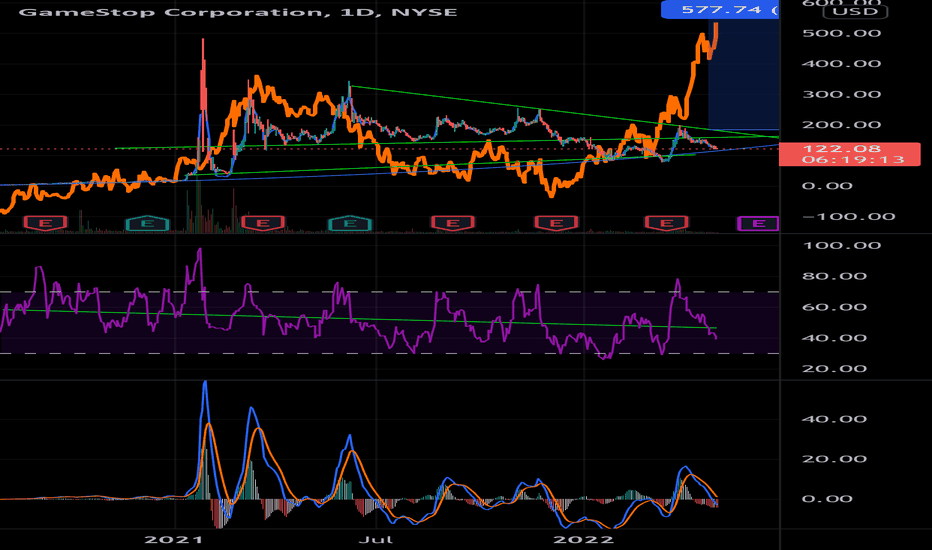Open the USD currency selector
Viewport: 932px width, 550px height.
855,12
